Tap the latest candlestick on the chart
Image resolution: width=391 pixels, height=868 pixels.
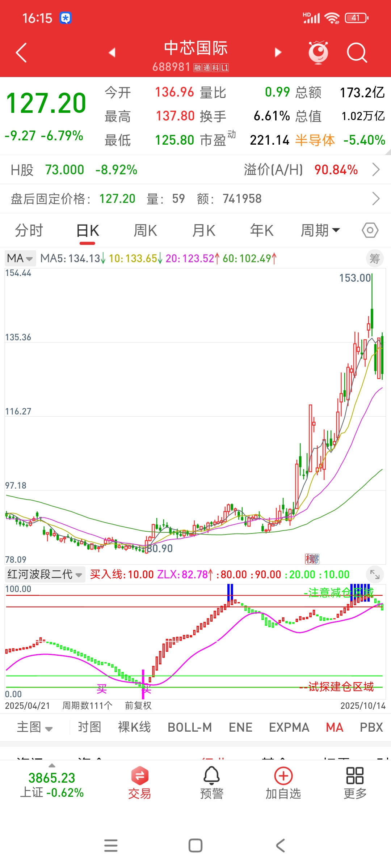(x=382, y=356)
